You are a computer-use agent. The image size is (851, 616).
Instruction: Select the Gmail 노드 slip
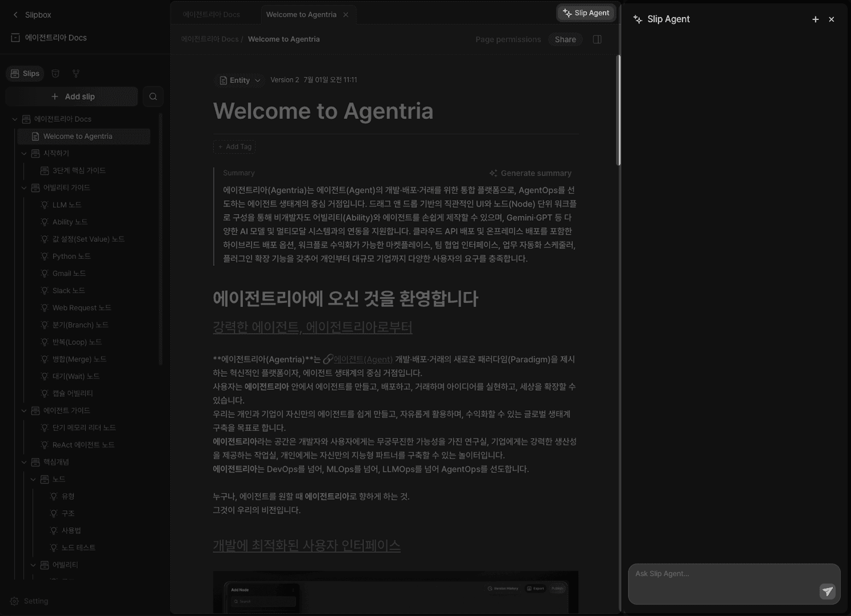click(69, 273)
